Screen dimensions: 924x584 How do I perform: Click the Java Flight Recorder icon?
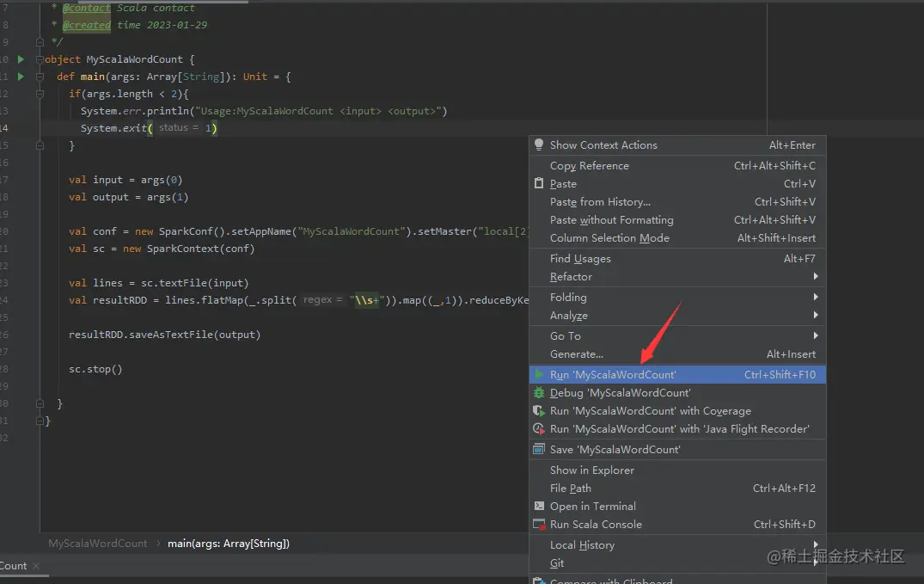(x=539, y=429)
